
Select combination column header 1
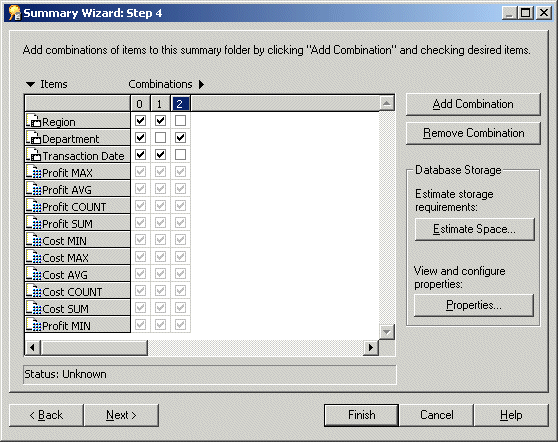(160, 104)
